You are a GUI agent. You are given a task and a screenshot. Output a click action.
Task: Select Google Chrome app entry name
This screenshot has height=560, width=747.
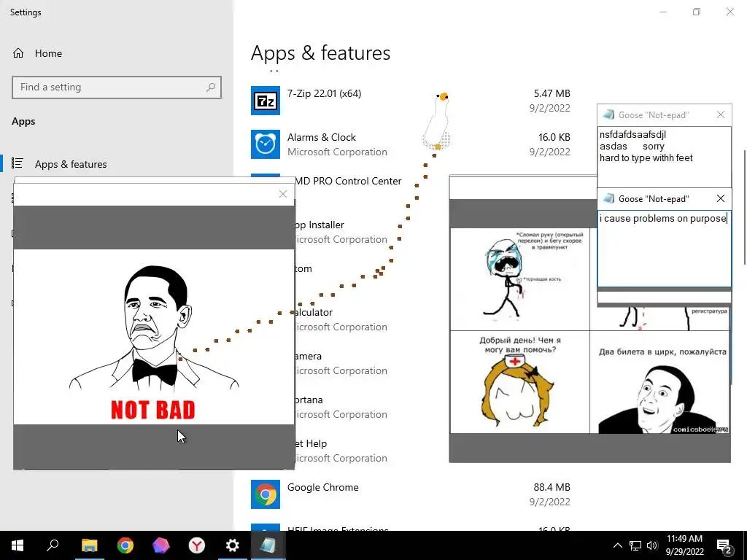pyautogui.click(x=323, y=488)
